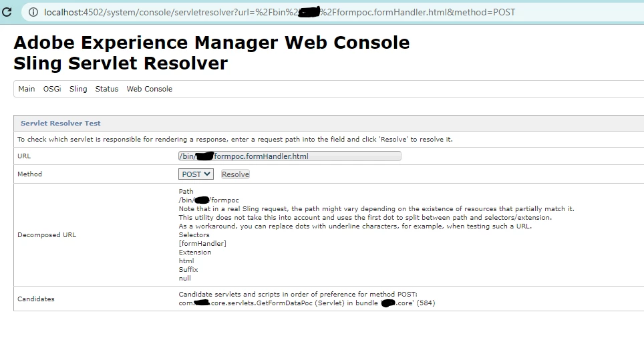Open the Web Console menu
Screen dimensions: 644x338
150,89
